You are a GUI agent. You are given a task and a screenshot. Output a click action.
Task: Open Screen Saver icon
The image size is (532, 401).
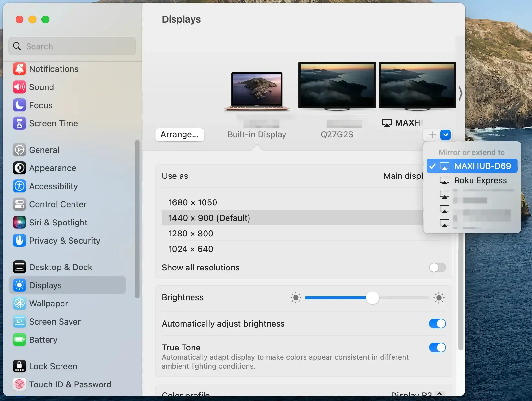coord(19,322)
